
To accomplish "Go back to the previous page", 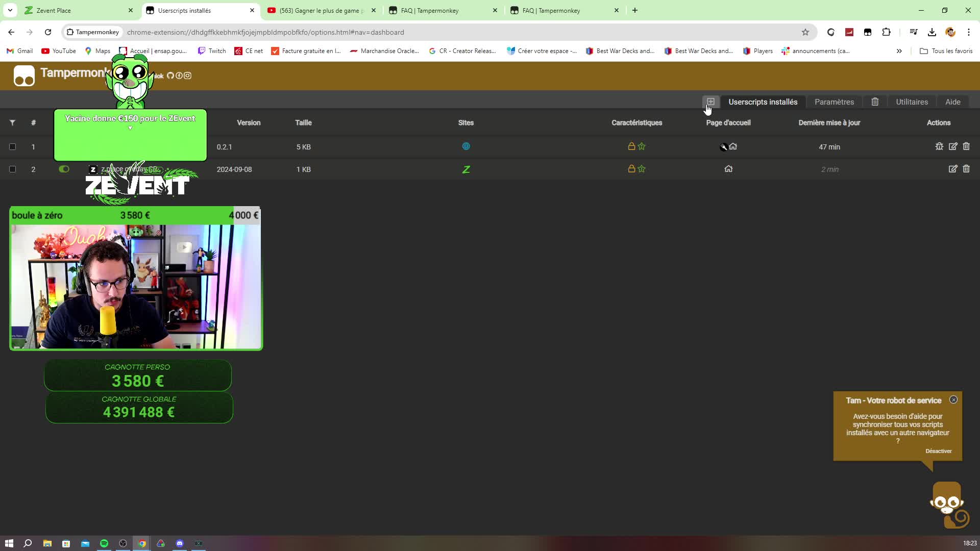I will (11, 32).
